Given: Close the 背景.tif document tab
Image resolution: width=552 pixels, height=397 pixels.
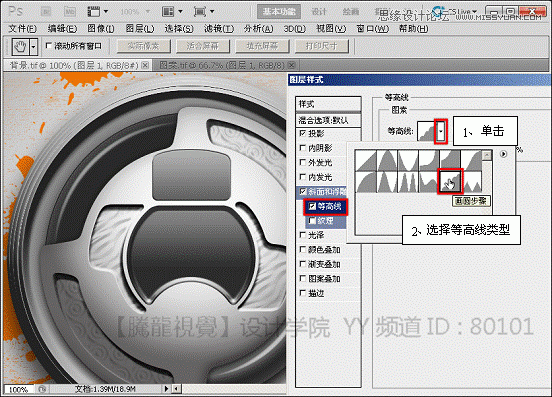Looking at the screenshot, I should coord(145,65).
